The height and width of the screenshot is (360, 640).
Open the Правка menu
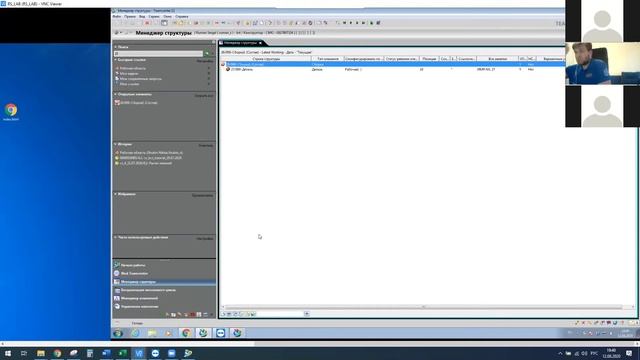coord(130,17)
